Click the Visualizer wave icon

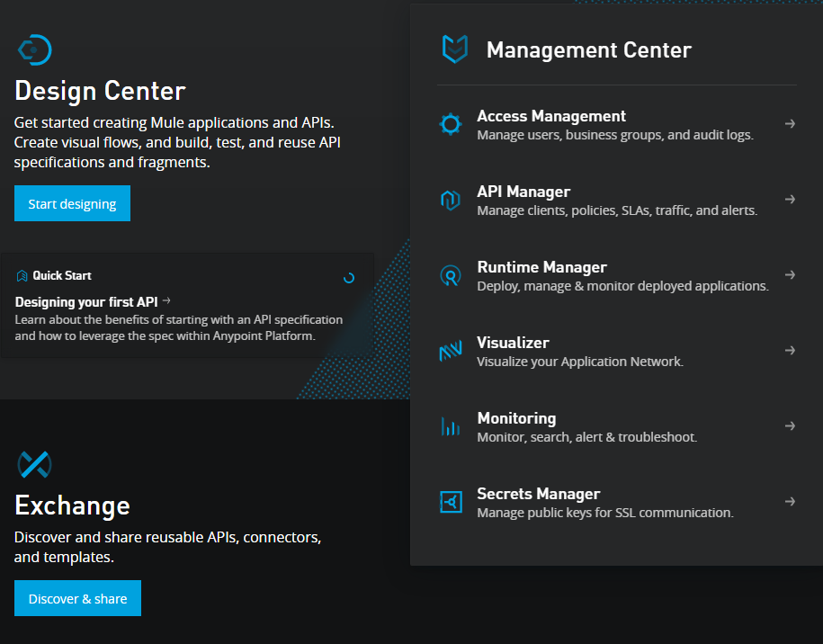click(451, 351)
